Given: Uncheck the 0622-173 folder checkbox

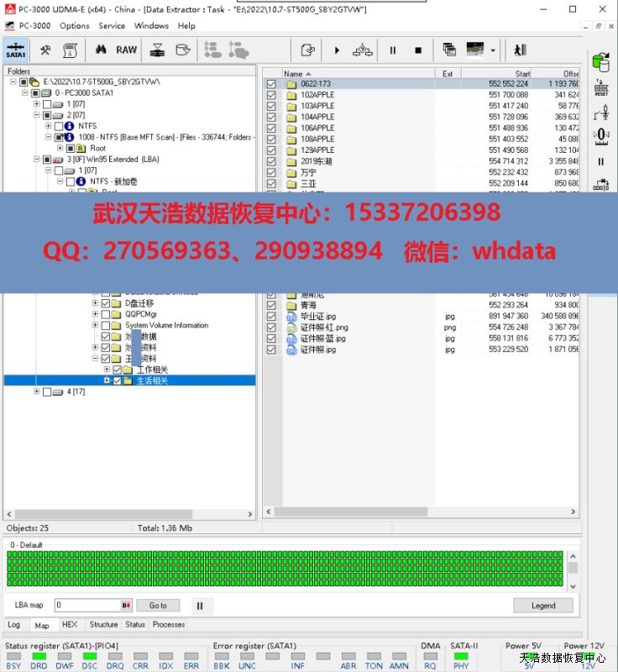Looking at the screenshot, I should click(271, 84).
